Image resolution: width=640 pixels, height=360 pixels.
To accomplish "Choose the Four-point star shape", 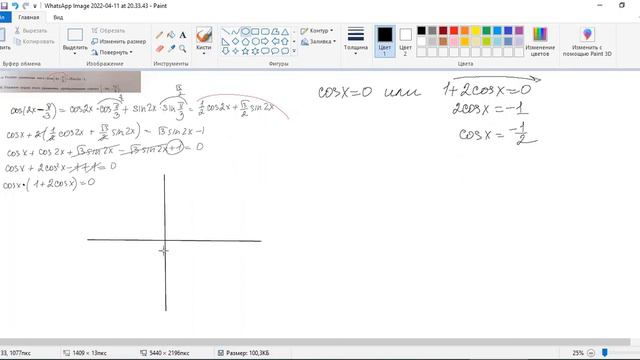I will point(236,51).
